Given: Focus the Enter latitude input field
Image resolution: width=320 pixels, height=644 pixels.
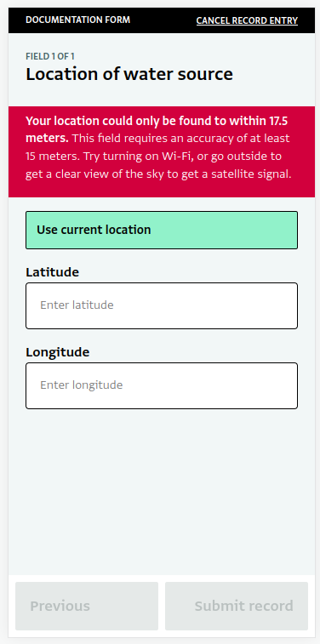Looking at the screenshot, I should pyautogui.click(x=162, y=305).
